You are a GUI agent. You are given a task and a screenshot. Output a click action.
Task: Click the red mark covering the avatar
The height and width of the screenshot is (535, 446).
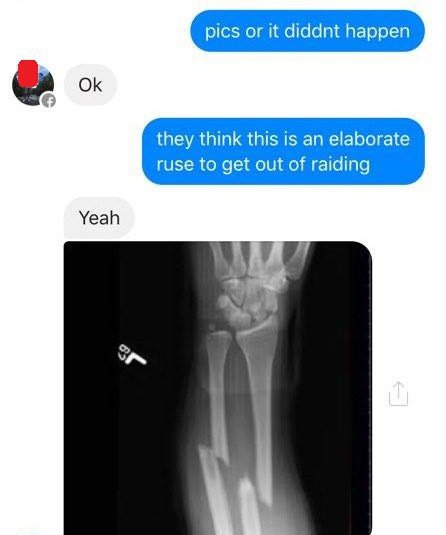tap(28, 73)
